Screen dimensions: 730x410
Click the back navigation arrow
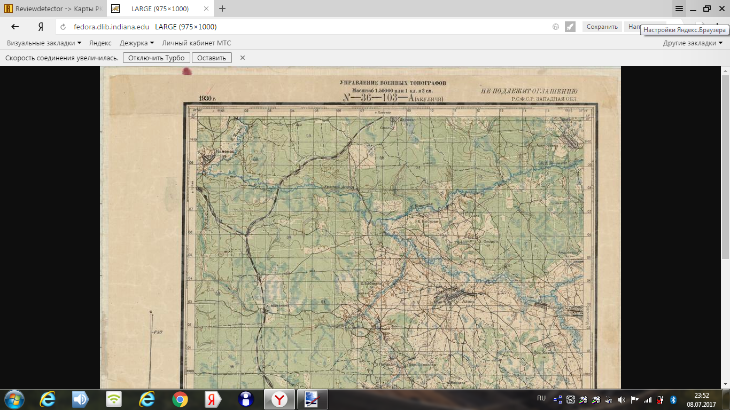pos(15,27)
